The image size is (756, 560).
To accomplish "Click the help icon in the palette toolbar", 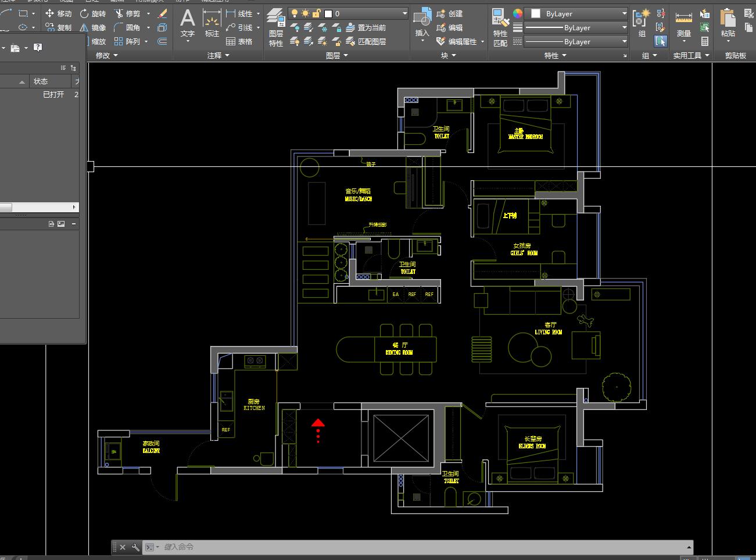I will point(38,48).
